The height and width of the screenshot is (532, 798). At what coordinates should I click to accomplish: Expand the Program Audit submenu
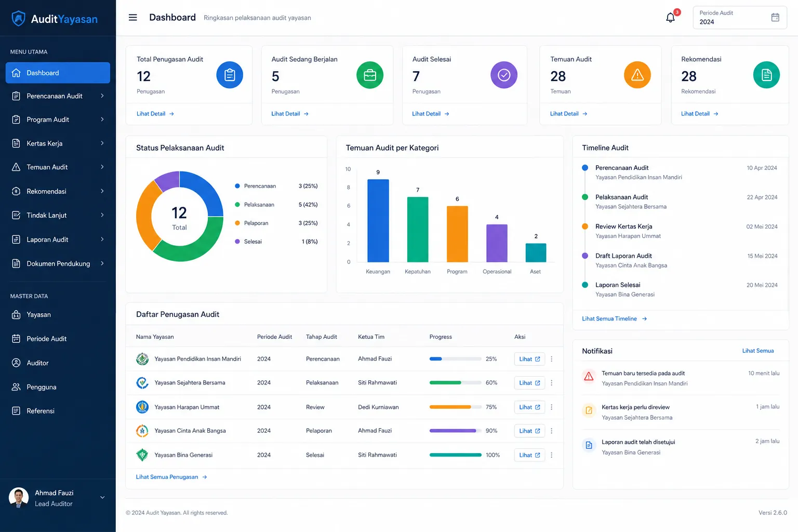[x=102, y=119]
